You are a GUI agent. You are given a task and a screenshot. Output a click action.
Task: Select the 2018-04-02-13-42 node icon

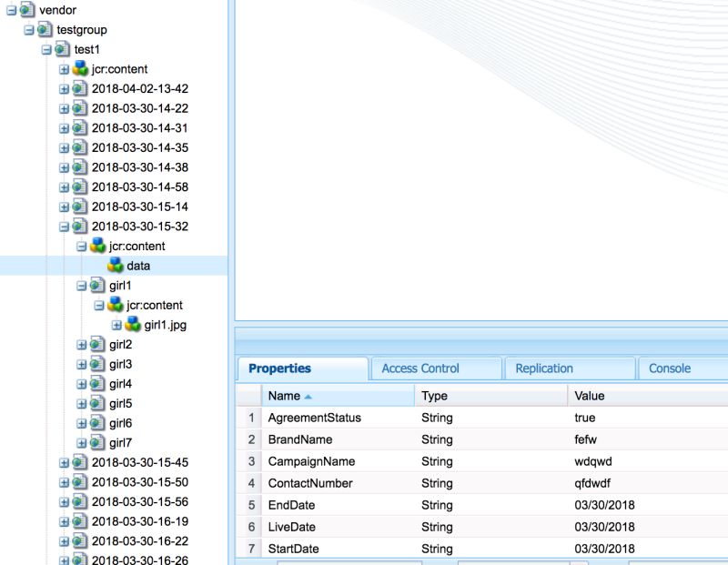[80, 88]
